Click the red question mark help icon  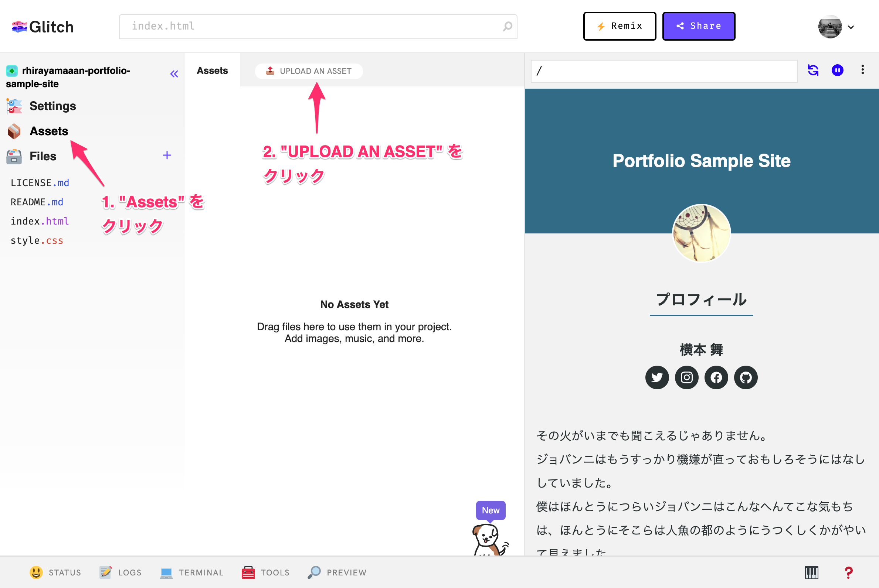(x=849, y=572)
